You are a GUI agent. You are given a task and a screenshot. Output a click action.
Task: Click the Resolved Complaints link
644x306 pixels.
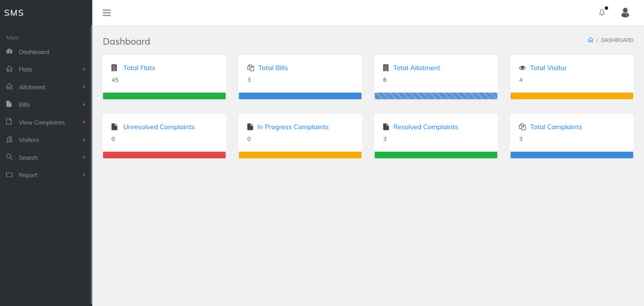pyautogui.click(x=426, y=127)
